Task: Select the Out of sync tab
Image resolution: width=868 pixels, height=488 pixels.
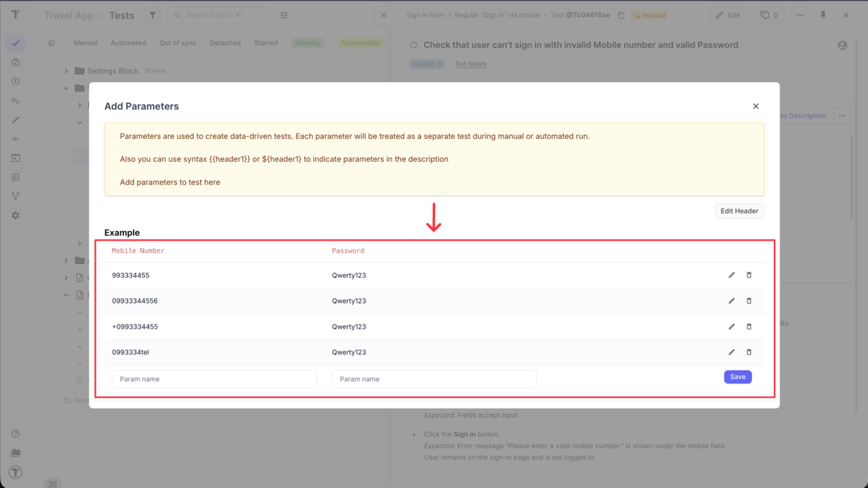Action: [178, 43]
